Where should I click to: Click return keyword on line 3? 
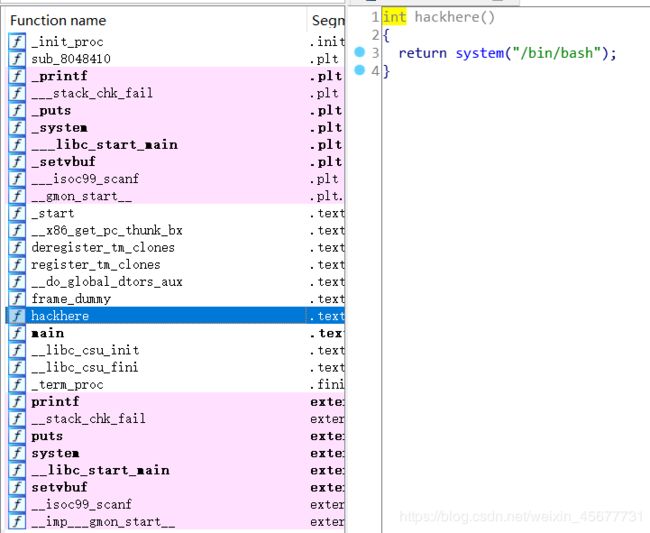[422, 53]
